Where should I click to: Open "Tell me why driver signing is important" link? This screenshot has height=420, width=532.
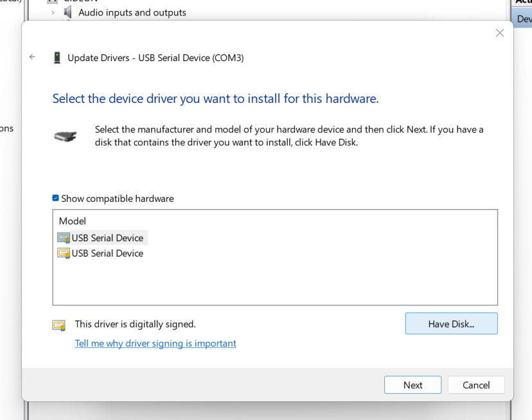[x=155, y=343]
